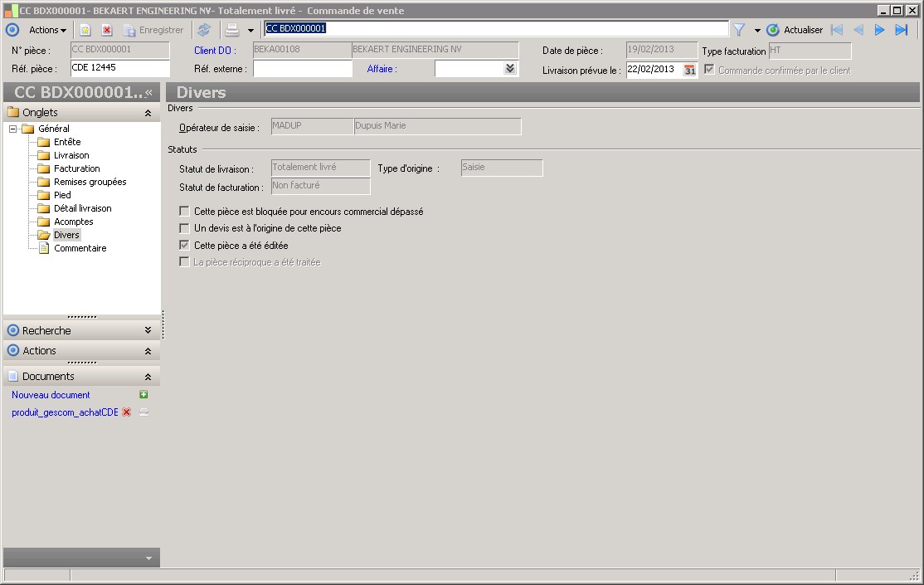Open the bottom navigation panel dropdown arrow
Image resolution: width=924 pixels, height=585 pixels.
(x=148, y=558)
